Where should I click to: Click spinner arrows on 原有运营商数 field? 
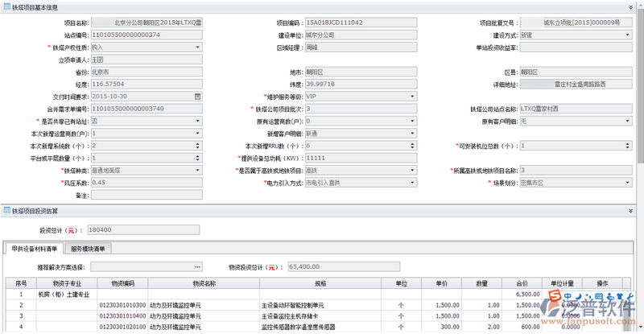[414, 121]
